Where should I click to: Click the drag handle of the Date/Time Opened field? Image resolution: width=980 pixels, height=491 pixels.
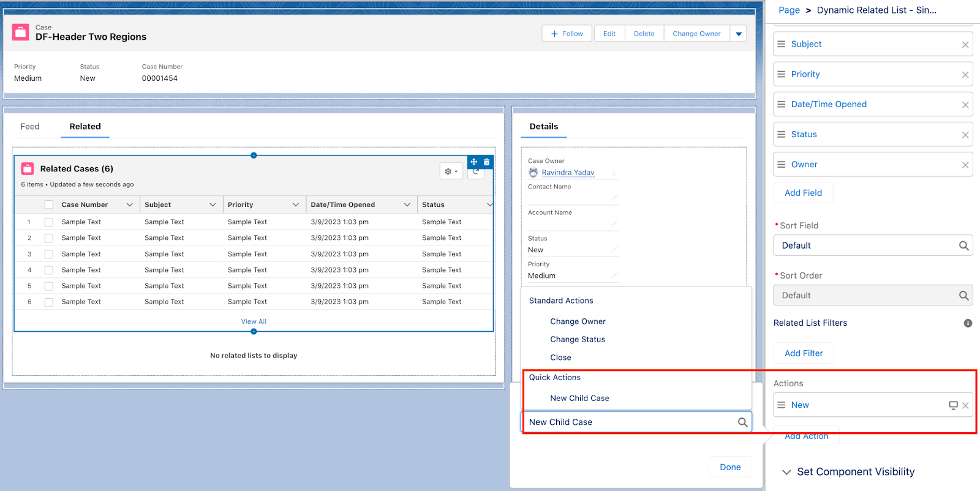[782, 104]
